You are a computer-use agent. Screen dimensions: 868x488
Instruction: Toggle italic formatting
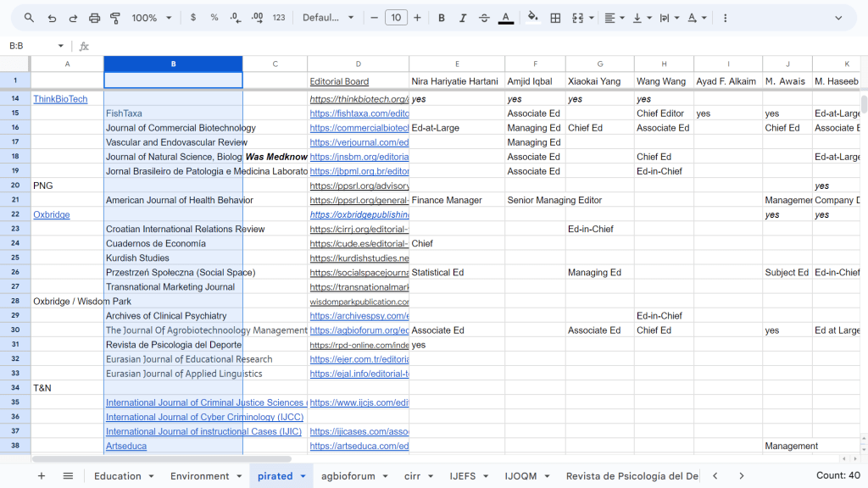click(463, 18)
